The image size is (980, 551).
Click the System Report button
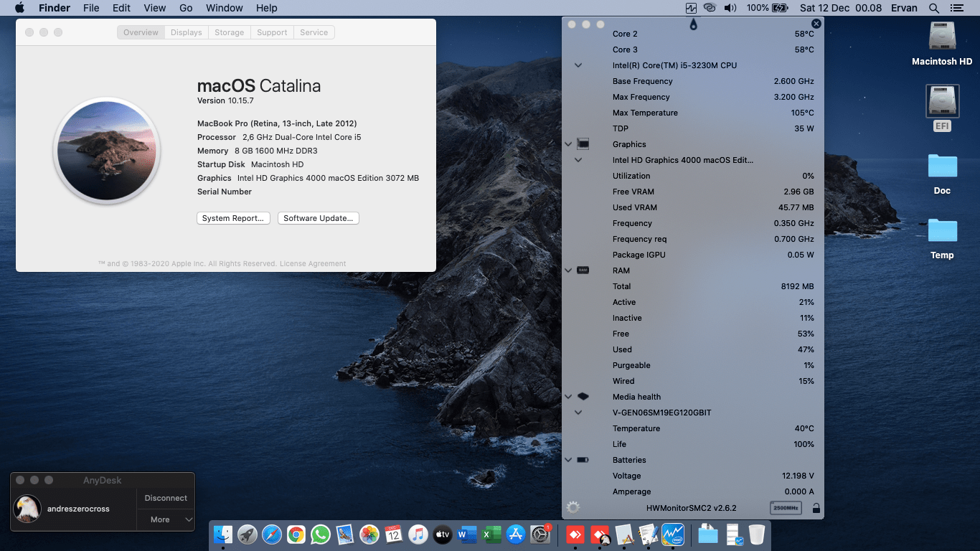point(233,217)
